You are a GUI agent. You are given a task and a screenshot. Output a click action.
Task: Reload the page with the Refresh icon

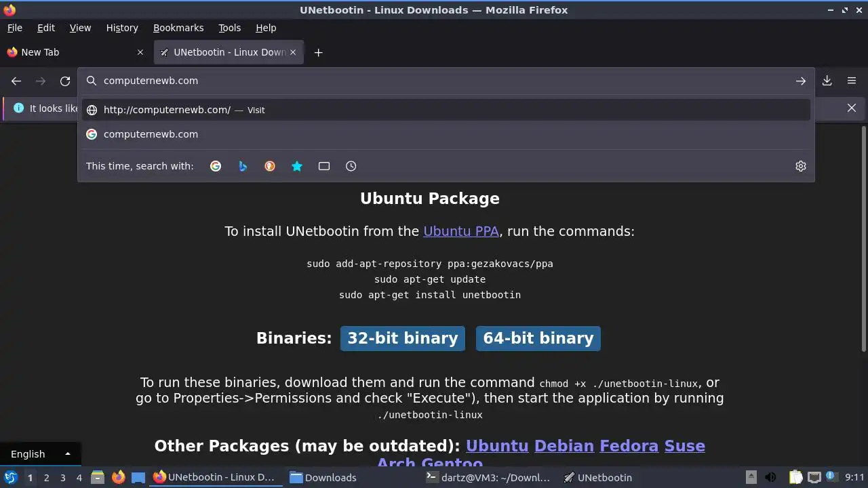click(x=65, y=81)
